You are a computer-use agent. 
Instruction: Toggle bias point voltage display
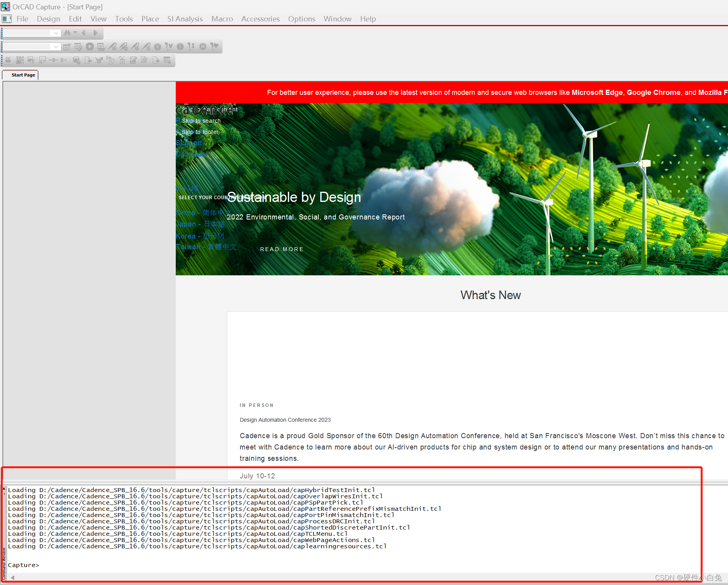point(157,46)
